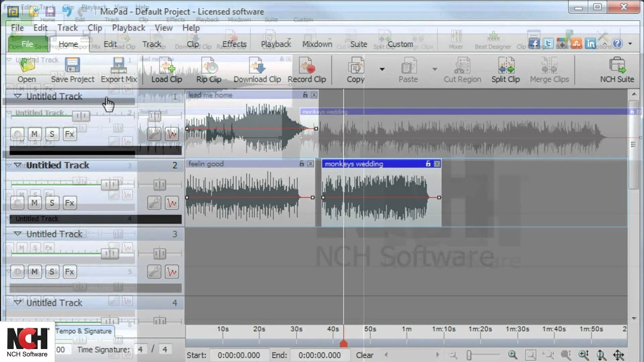
Task: Click the Start time input field
Action: 239,355
